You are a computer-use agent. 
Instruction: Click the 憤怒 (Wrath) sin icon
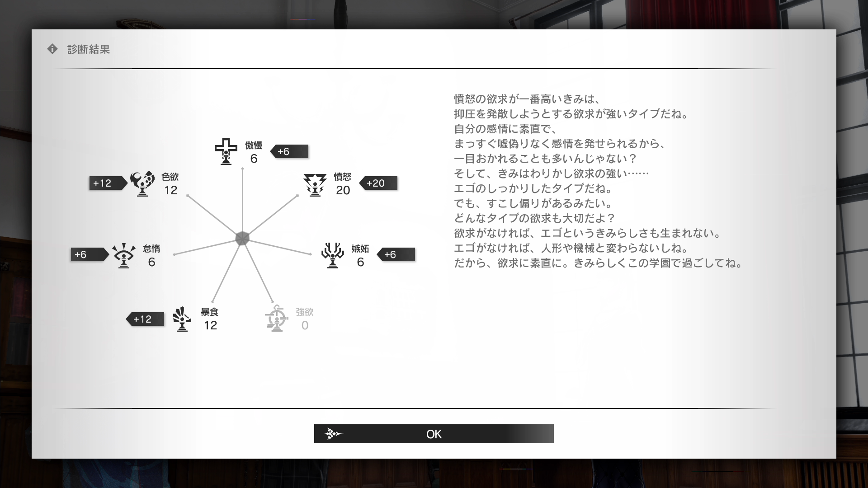click(314, 183)
